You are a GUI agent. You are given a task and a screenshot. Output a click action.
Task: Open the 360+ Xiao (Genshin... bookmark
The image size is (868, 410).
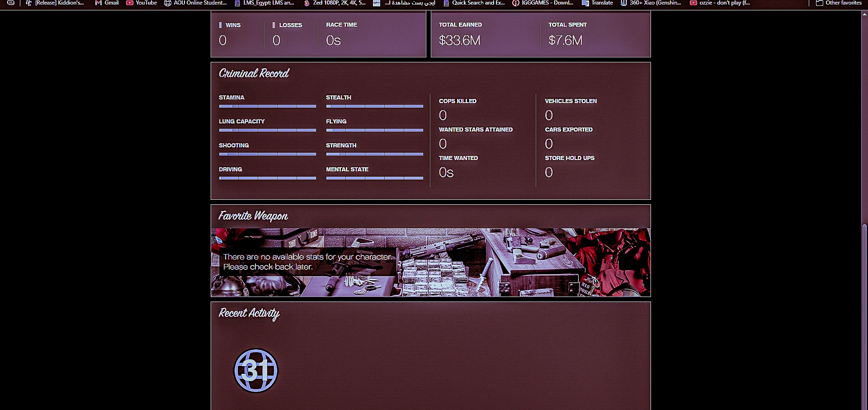tap(651, 3)
